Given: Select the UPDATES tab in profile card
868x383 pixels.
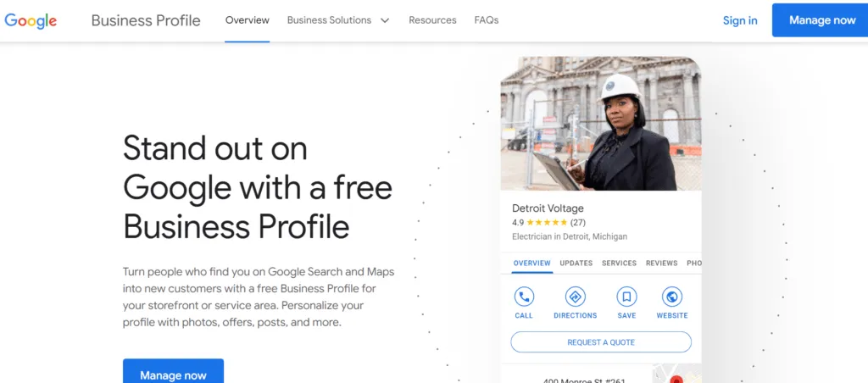Looking at the screenshot, I should 576,264.
